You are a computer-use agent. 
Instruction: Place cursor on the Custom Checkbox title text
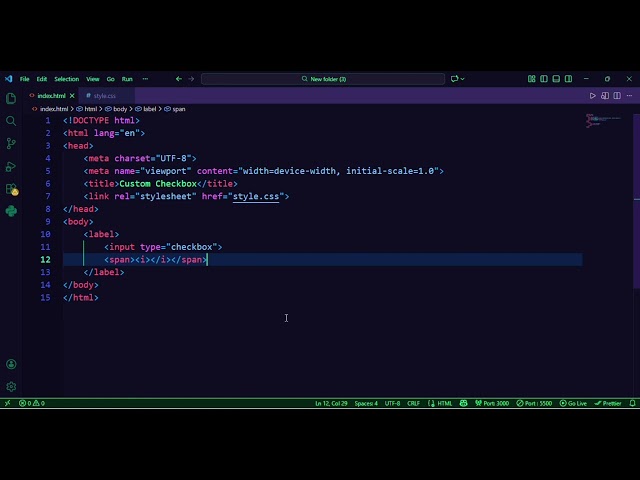pos(158,184)
